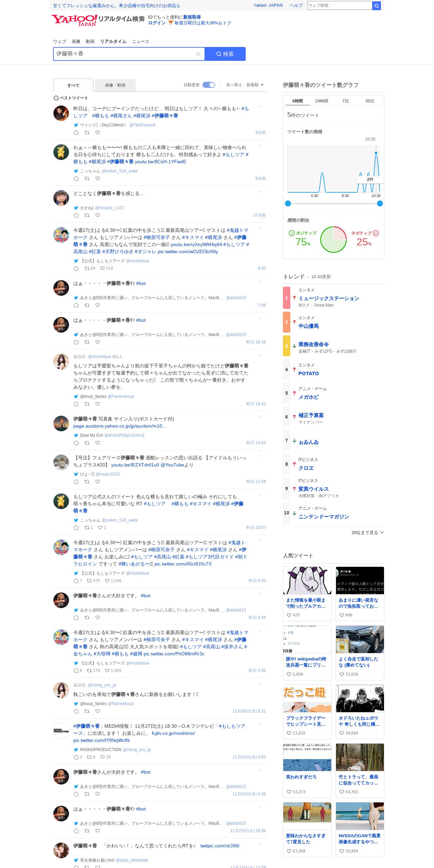Select the 30日 graph tab

coord(369,101)
